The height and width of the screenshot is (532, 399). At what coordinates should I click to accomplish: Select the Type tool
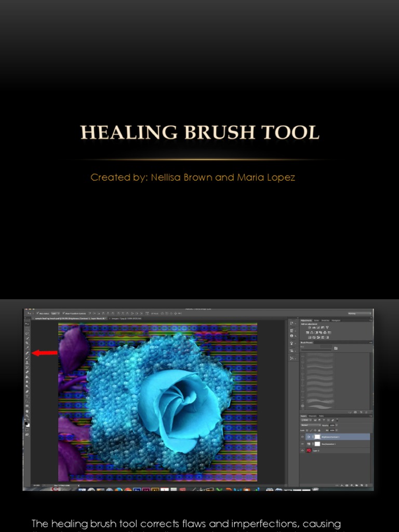point(27,396)
